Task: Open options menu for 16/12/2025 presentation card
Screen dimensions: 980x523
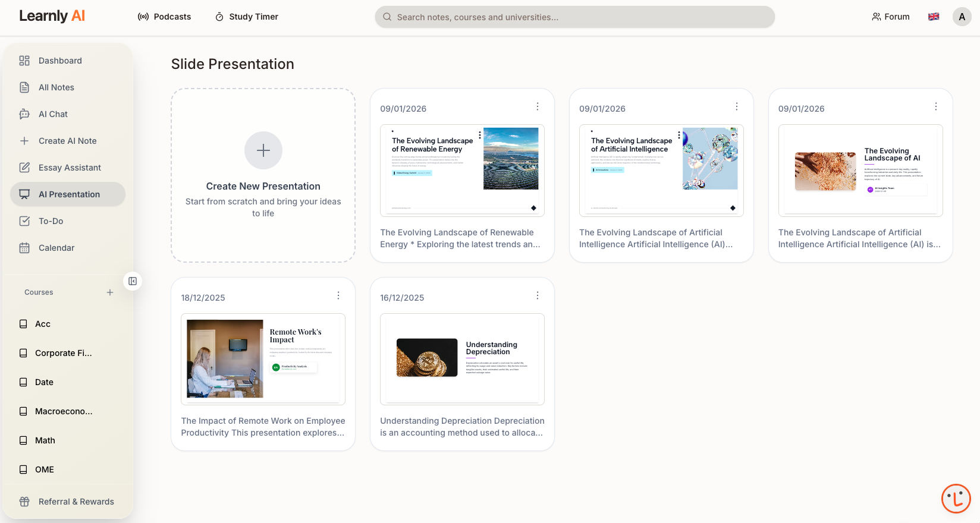Action: tap(538, 295)
